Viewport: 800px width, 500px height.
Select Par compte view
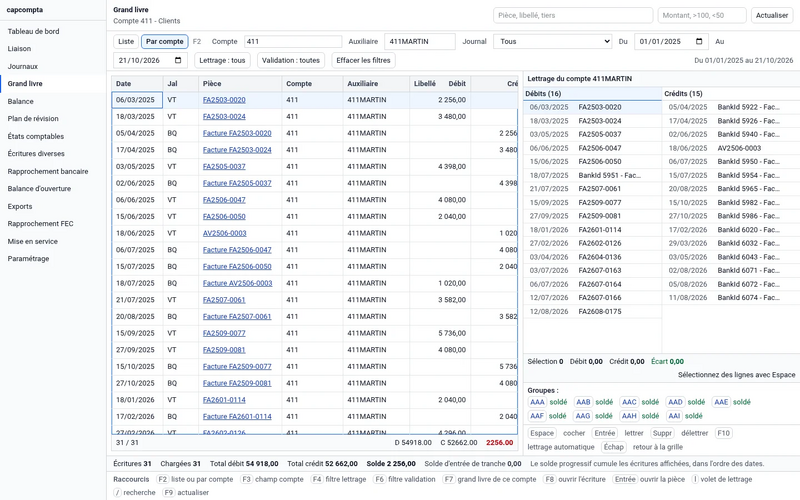[164, 41]
